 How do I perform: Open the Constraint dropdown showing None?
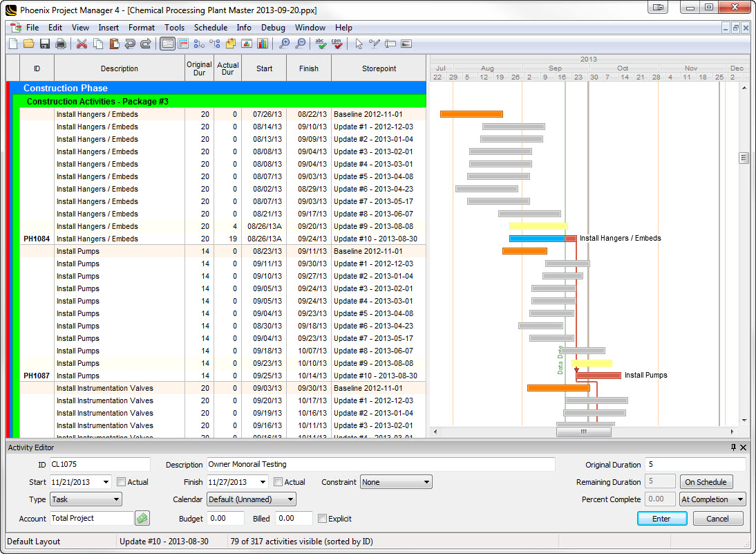[396, 482]
